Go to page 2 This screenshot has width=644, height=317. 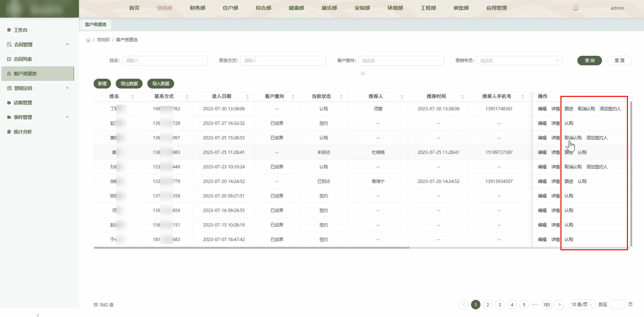(x=488, y=305)
